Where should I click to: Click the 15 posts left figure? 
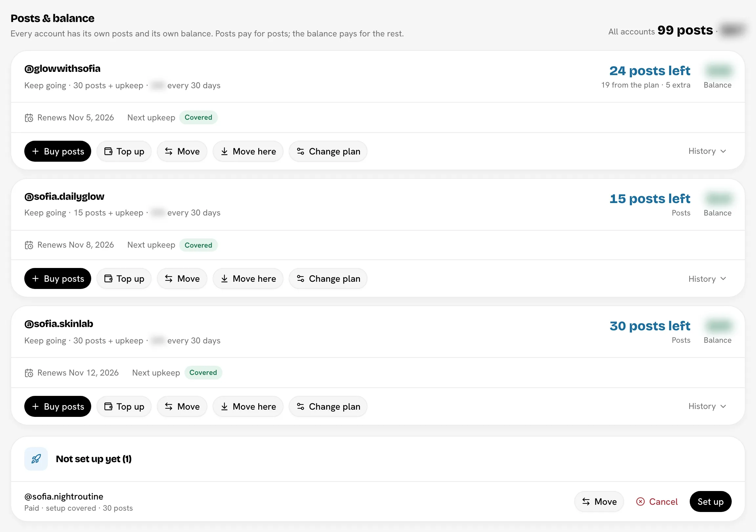click(650, 198)
